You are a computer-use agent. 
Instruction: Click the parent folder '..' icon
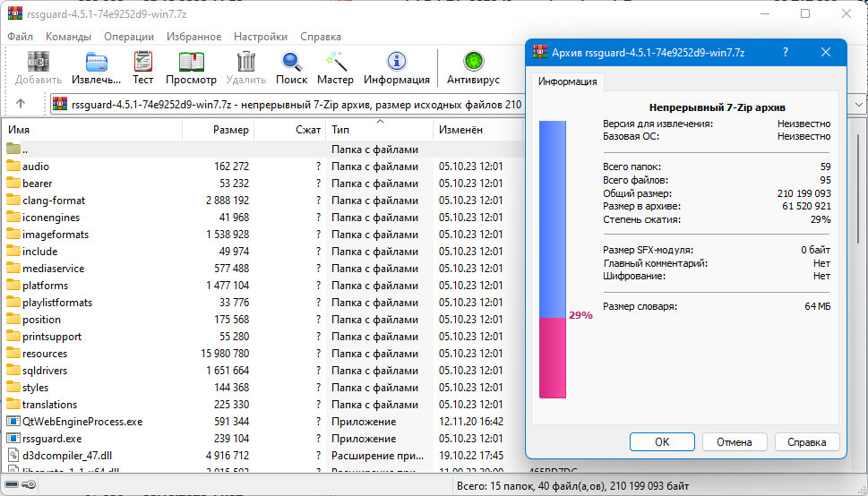[13, 149]
